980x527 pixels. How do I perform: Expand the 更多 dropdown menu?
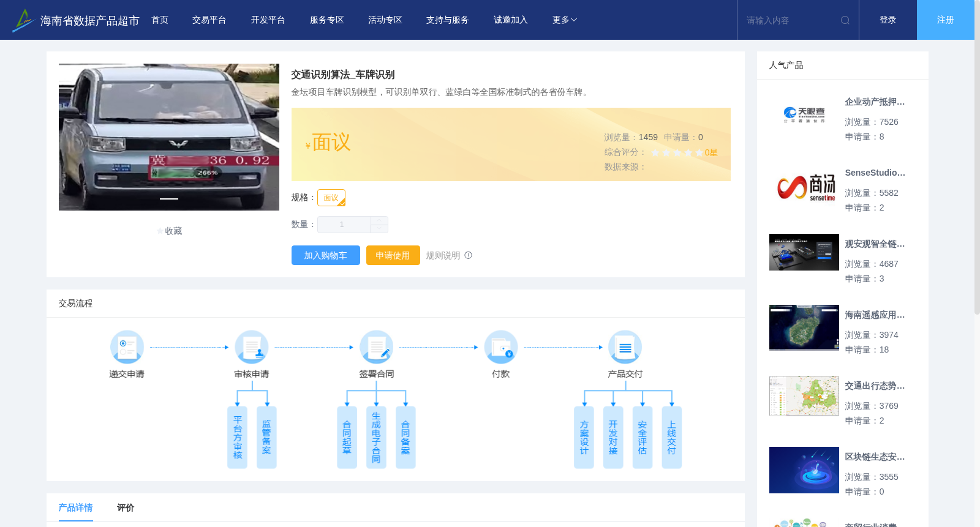tap(565, 20)
